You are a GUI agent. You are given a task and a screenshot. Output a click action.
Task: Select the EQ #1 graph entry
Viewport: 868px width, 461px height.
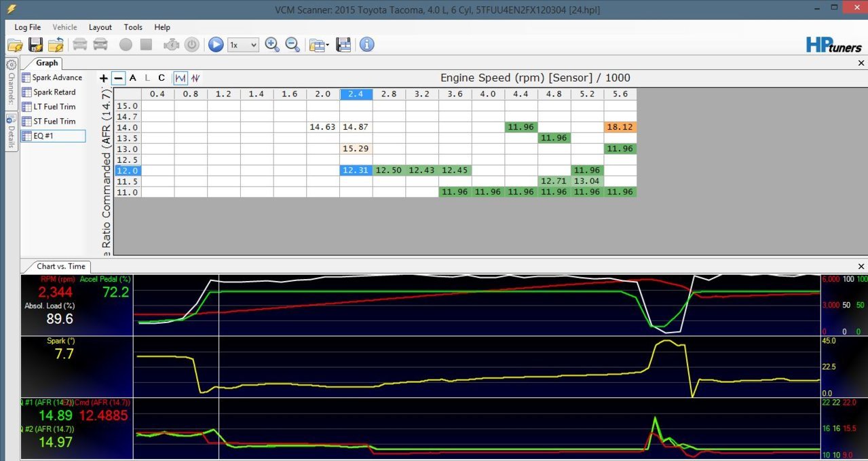click(x=53, y=136)
